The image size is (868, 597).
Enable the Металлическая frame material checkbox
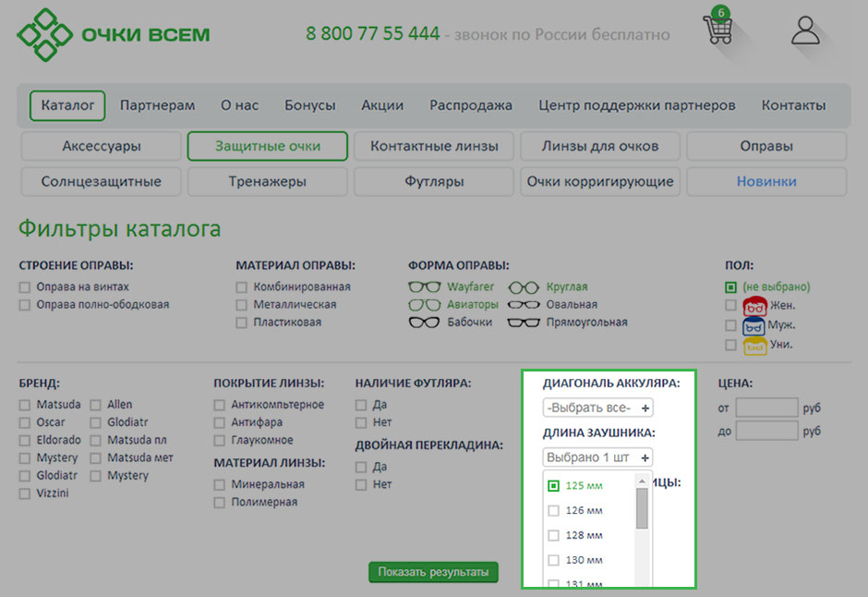click(x=242, y=305)
